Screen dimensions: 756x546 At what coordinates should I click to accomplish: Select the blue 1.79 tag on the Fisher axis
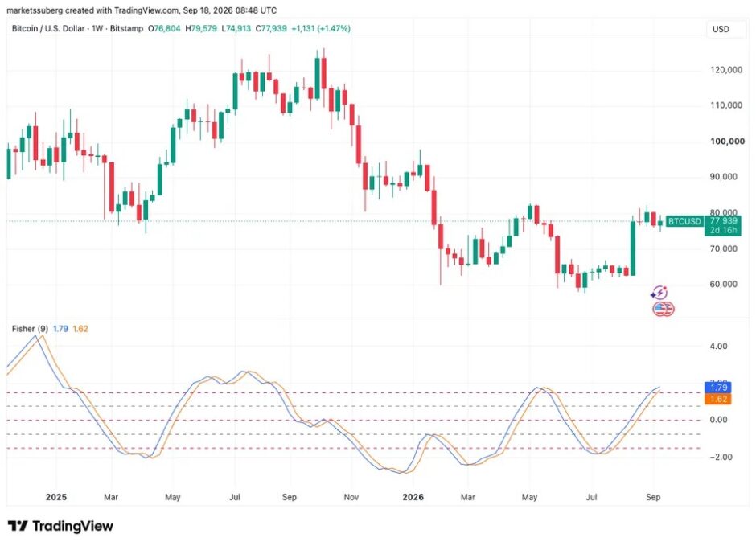point(718,388)
